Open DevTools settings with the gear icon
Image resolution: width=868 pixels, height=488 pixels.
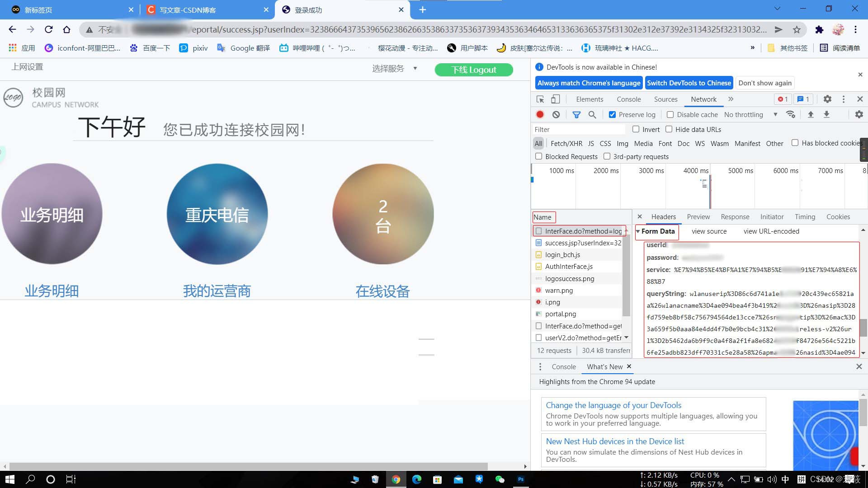(x=827, y=99)
